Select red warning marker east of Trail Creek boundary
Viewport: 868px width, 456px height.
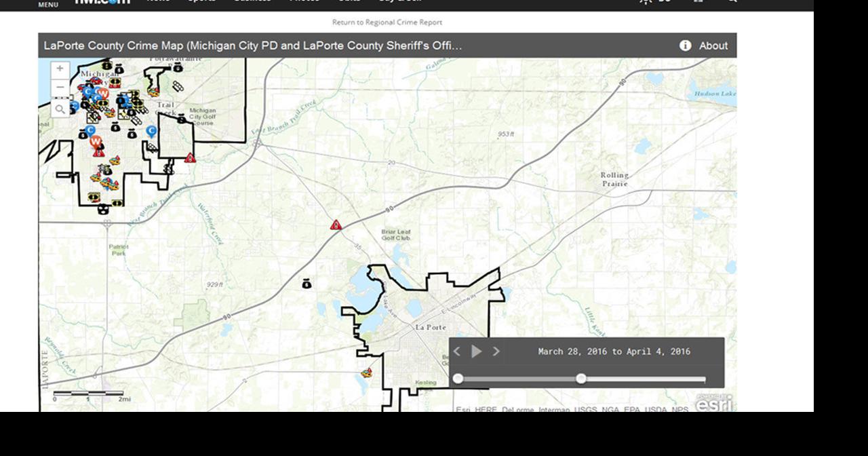click(x=191, y=157)
